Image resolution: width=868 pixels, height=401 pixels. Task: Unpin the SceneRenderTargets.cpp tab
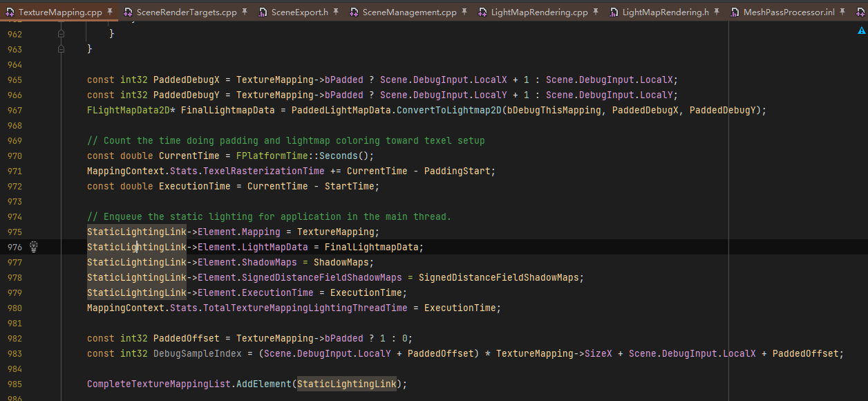245,12
